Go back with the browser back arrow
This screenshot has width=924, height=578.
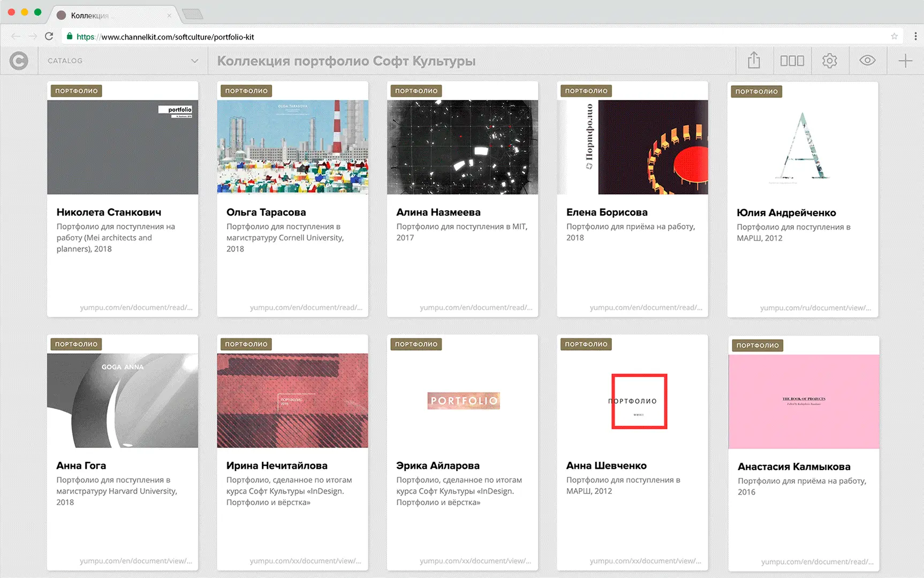point(16,36)
